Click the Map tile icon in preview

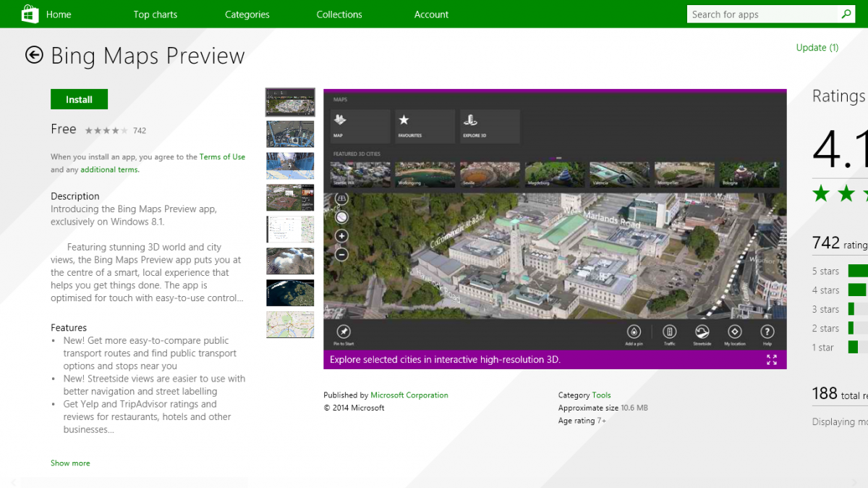pos(360,126)
